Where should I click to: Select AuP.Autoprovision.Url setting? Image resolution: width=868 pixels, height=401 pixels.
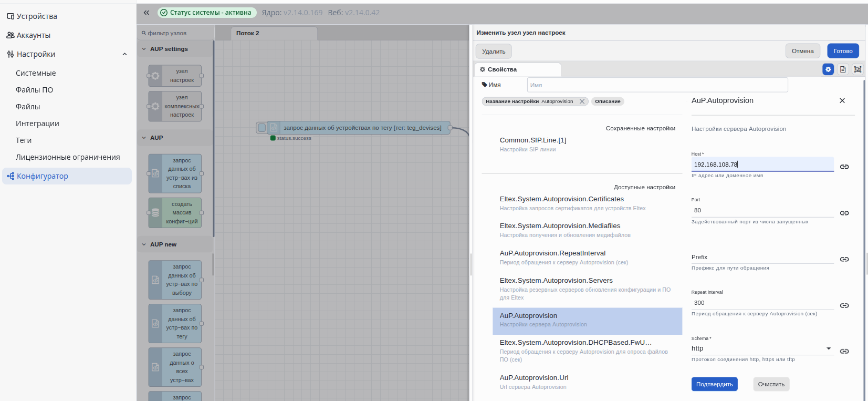pyautogui.click(x=587, y=382)
